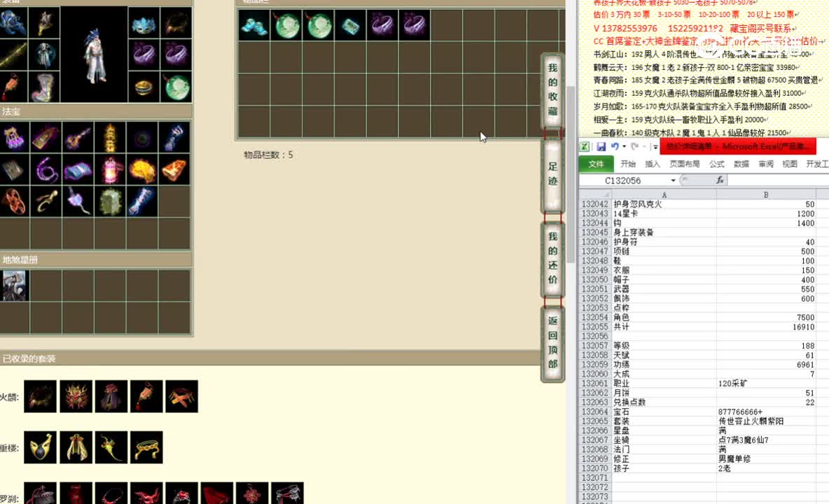829x504 pixels.
Task: Click the green stone tablet 法宝 icon
Action: point(111,202)
